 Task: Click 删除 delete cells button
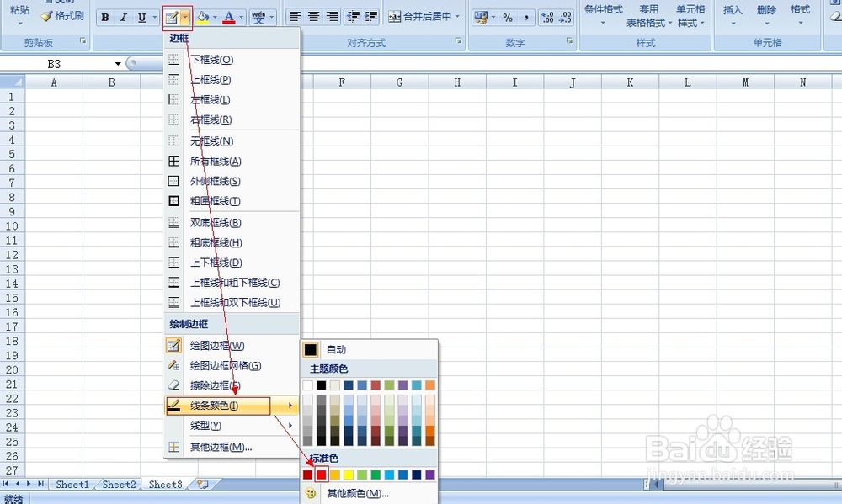coord(766,15)
